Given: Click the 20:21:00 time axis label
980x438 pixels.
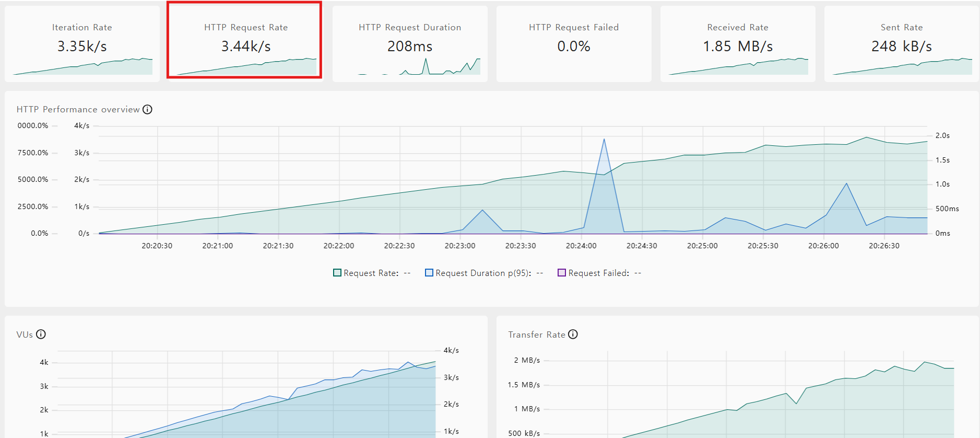Looking at the screenshot, I should coord(218,246).
